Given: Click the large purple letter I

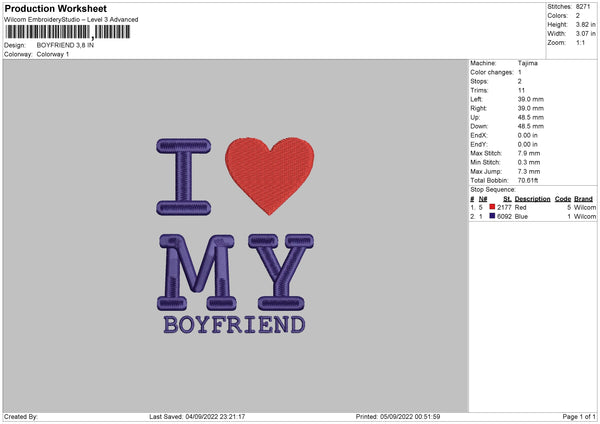Looking at the screenshot, I should pyautogui.click(x=187, y=177).
